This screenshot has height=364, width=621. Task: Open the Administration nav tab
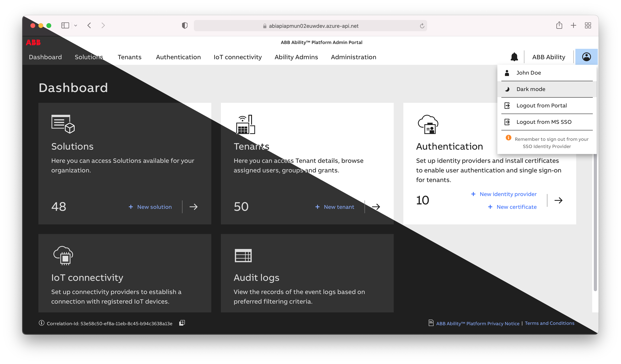(353, 57)
